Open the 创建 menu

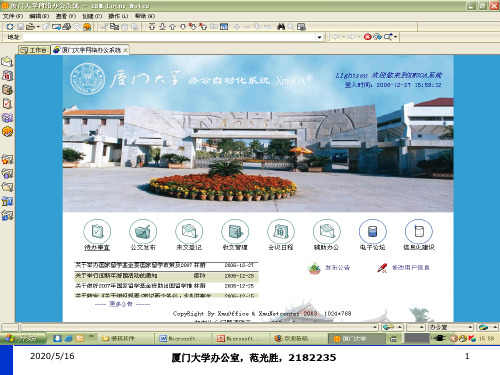click(92, 16)
